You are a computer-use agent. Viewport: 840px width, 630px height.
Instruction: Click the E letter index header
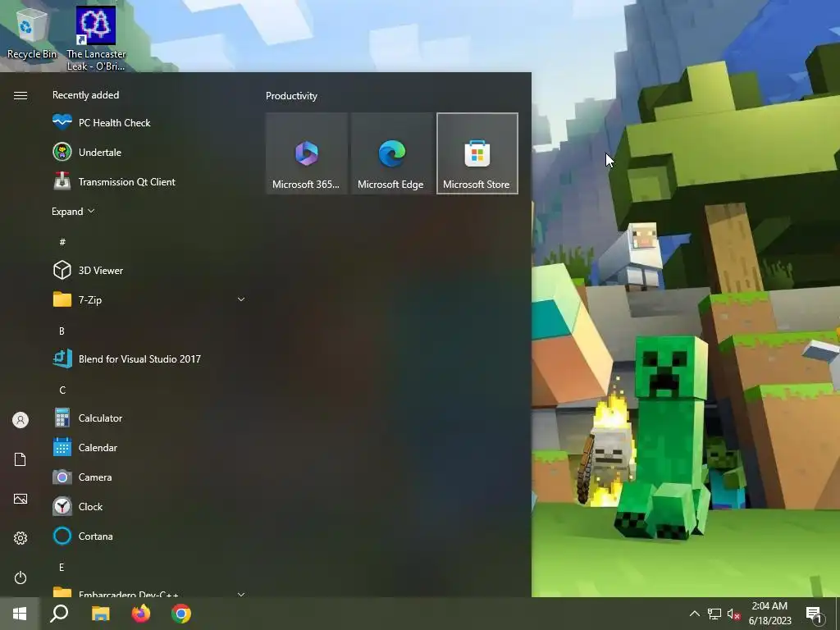pos(62,568)
